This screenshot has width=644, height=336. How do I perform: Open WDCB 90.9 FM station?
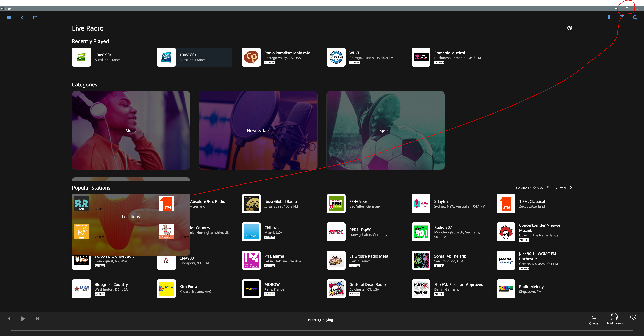tap(364, 57)
